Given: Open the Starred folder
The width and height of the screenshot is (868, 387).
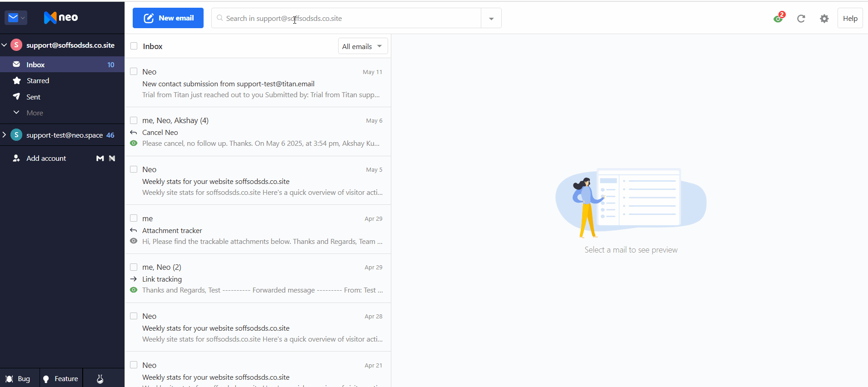Looking at the screenshot, I should 62,80.
